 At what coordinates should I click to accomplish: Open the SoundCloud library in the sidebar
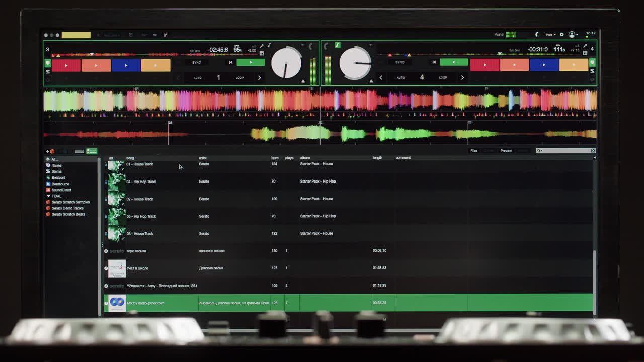coord(58,190)
